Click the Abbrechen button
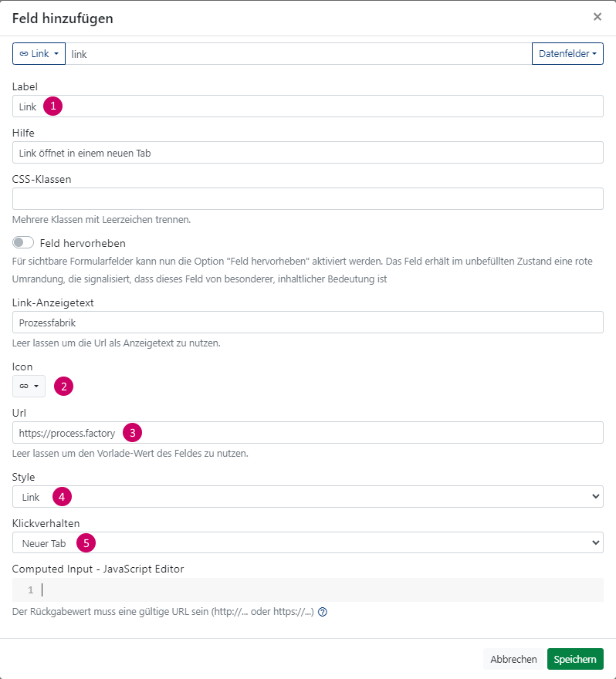This screenshot has width=616, height=679. point(513,659)
